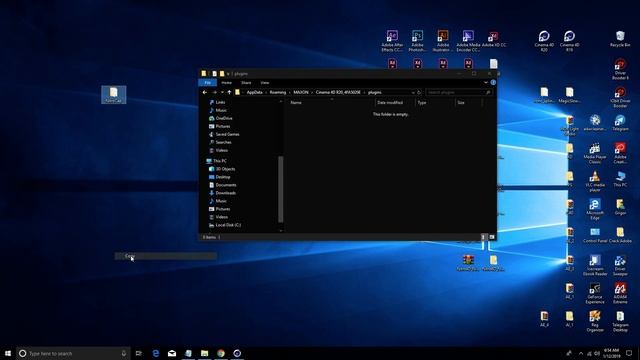
Task: Select Downloads under This PC
Action: 222,193
